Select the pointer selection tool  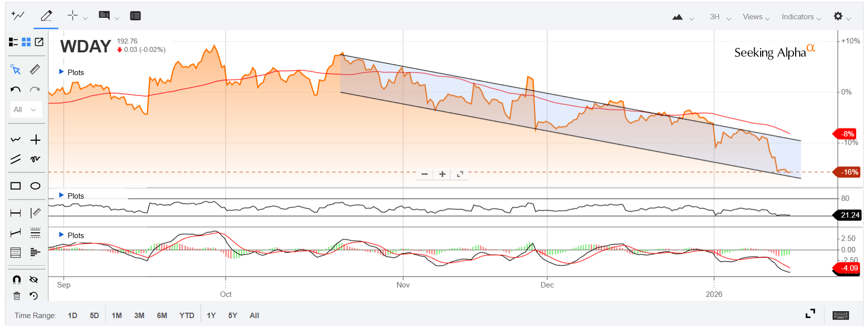[16, 70]
